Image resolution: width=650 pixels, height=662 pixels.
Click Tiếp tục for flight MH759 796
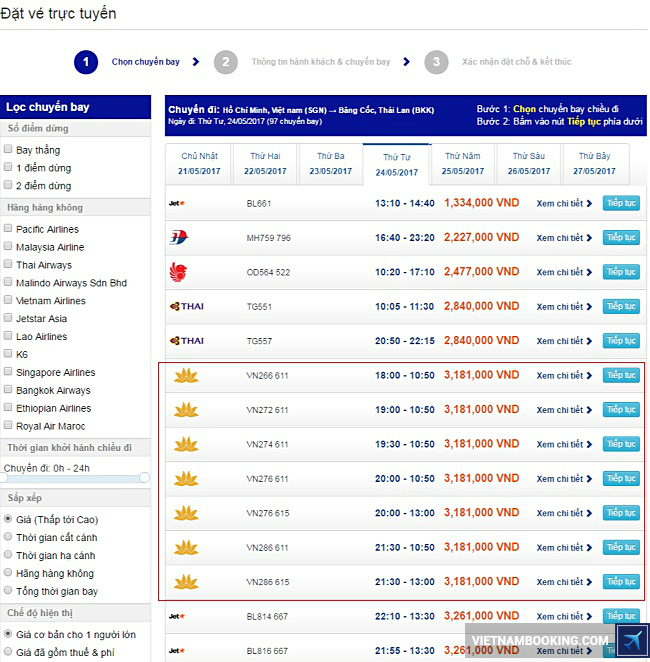click(x=621, y=237)
